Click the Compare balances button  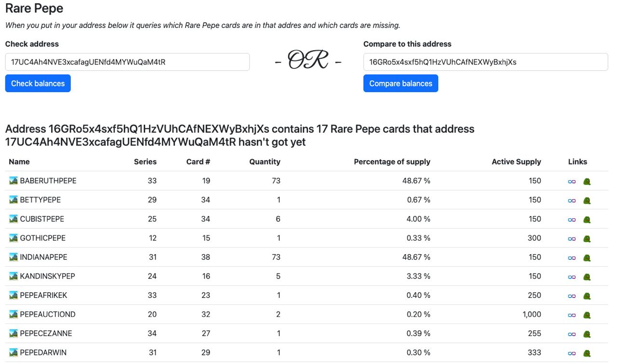[401, 83]
